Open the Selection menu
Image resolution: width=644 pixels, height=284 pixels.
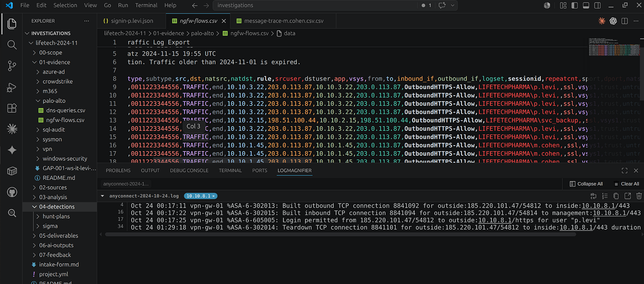tap(65, 5)
